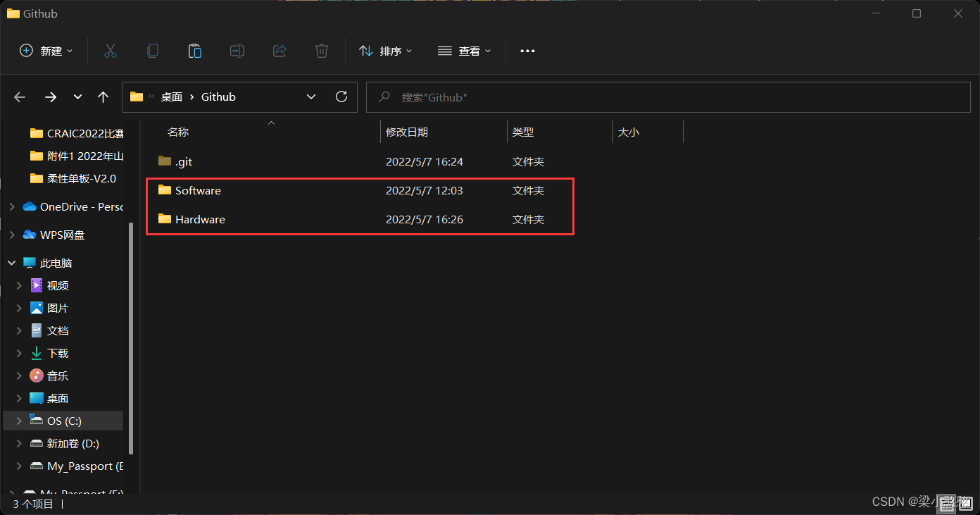Click the Share icon in toolbar
The image size is (980, 515).
[279, 51]
